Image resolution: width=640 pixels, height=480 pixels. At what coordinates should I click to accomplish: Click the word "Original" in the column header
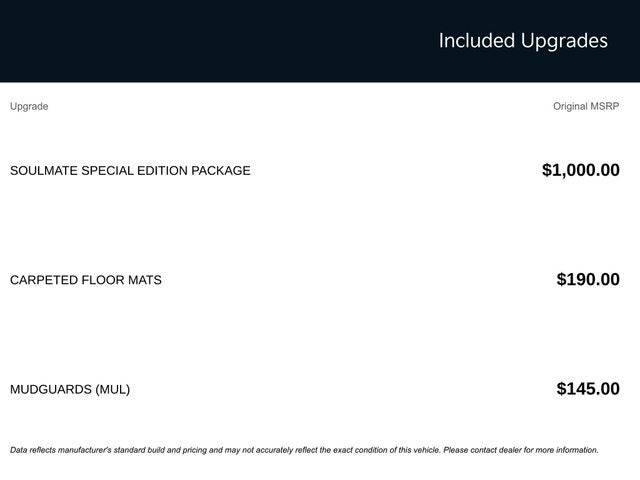click(x=572, y=106)
